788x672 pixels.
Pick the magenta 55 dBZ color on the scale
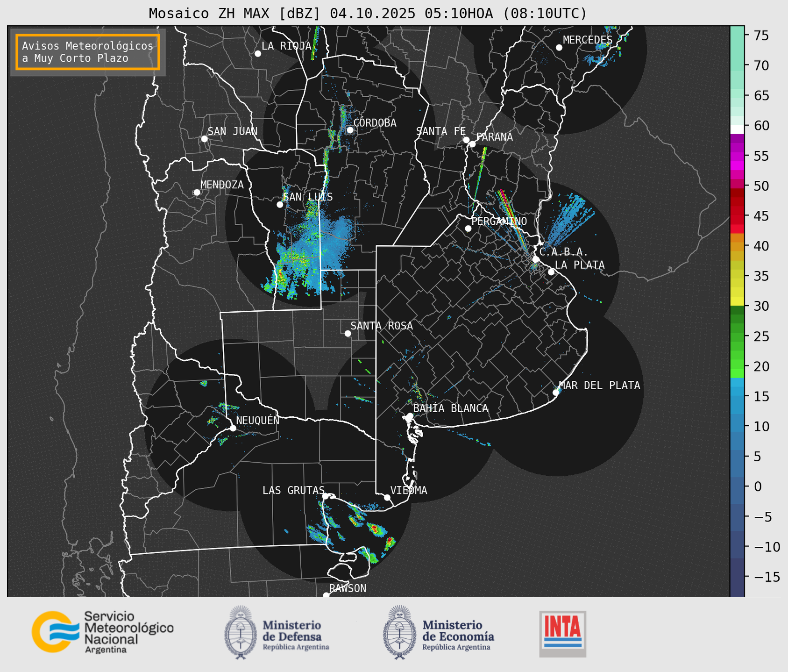[737, 156]
